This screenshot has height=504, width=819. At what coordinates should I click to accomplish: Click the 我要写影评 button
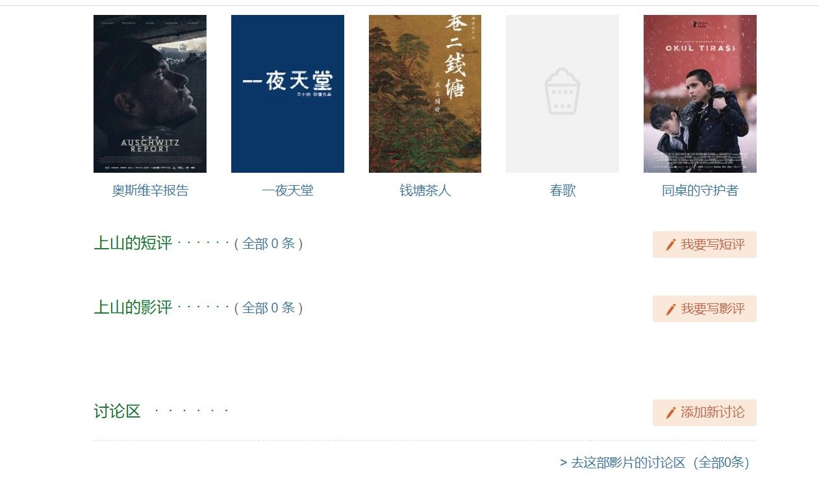705,309
